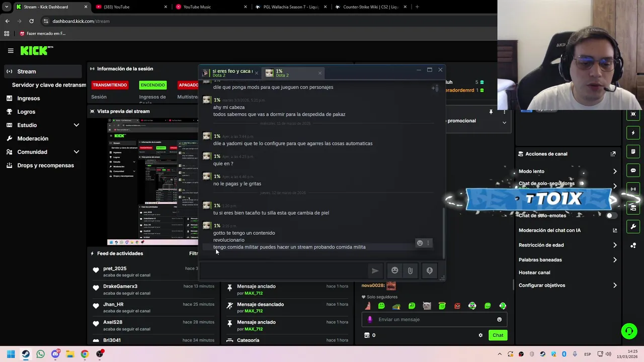Select 'si eres feo y caca' Steam chat tab
Screen dimensions: 644x362
230,73
